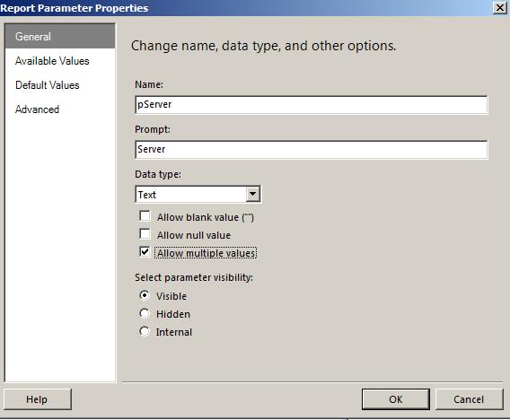Click the Allow blank value label text
This screenshot has width=510, height=420.
point(206,217)
